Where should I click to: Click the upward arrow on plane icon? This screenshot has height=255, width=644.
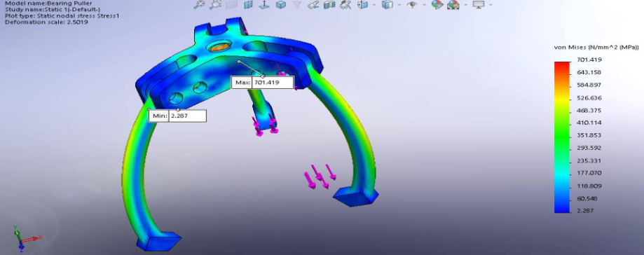265,5
